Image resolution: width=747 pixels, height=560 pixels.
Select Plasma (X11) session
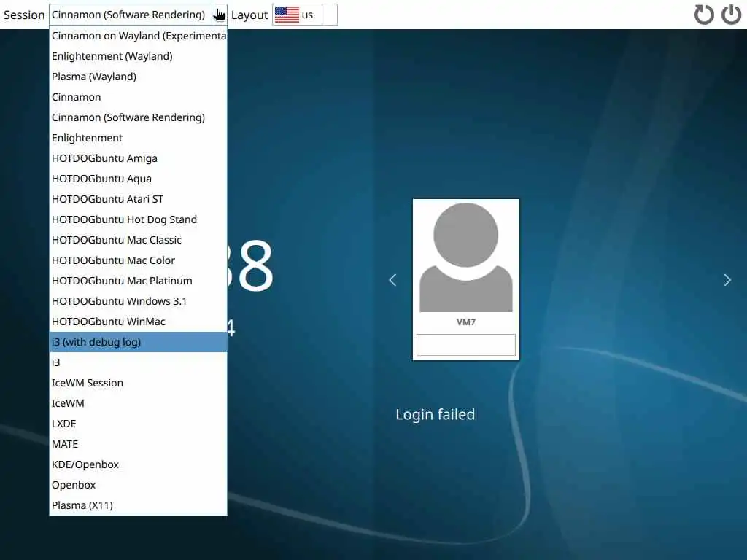[x=138, y=506]
